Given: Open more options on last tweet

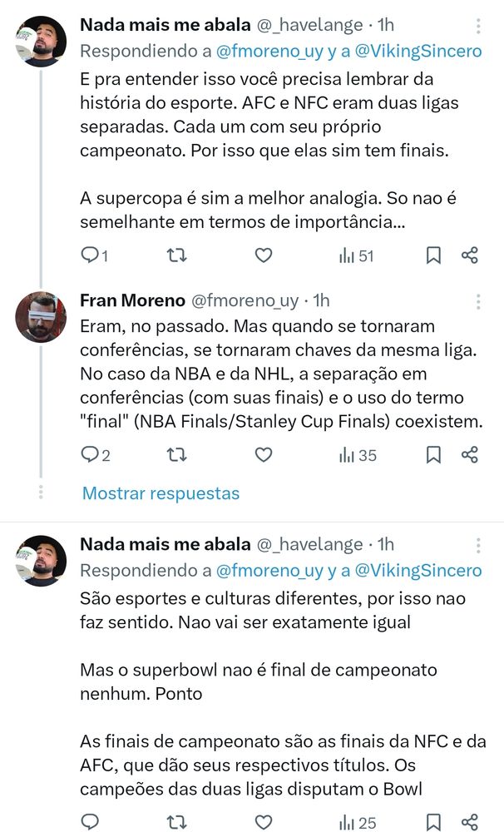Looking at the screenshot, I should click(477, 545).
